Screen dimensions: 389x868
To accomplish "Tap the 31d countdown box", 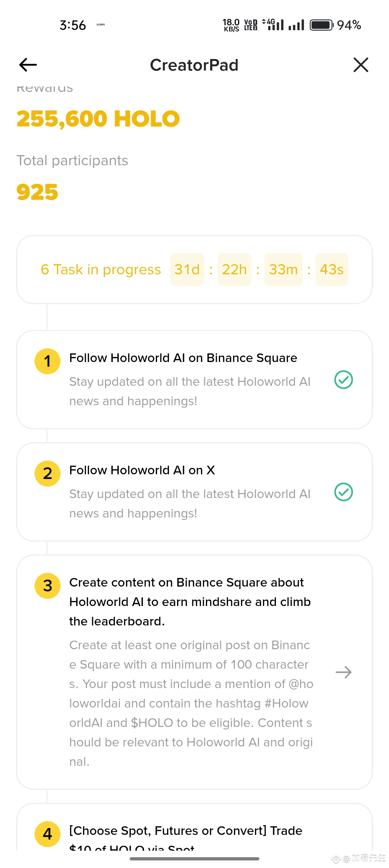I will (187, 270).
